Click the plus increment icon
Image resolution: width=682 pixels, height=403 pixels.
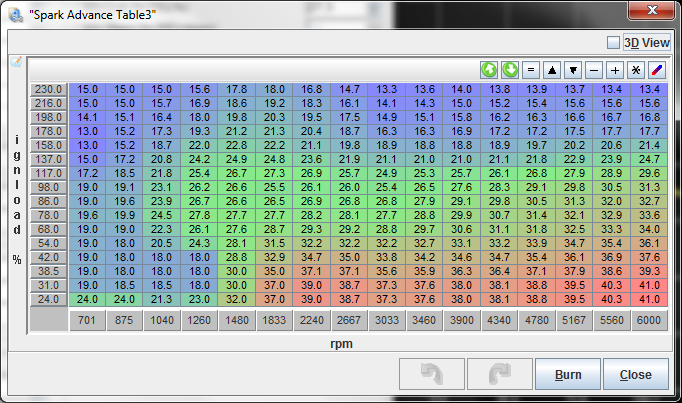[615, 70]
